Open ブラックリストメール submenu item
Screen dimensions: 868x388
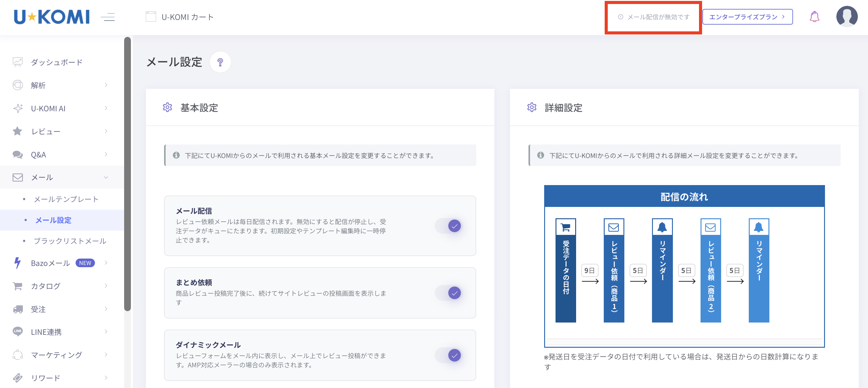pos(70,241)
